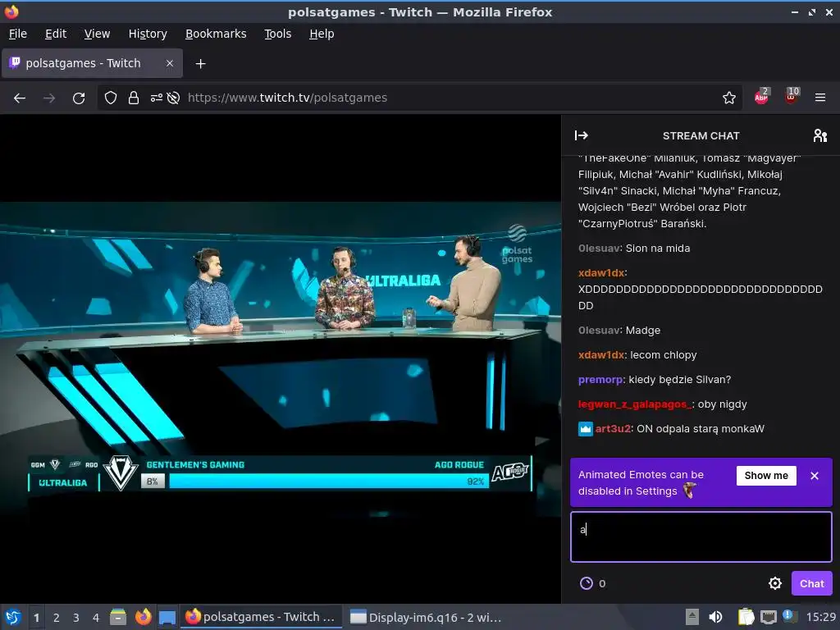Go back to previous page

tap(20, 98)
